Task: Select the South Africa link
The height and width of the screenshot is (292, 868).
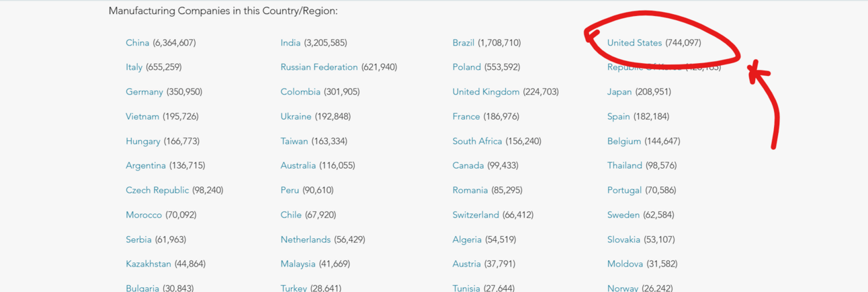Action: click(477, 141)
